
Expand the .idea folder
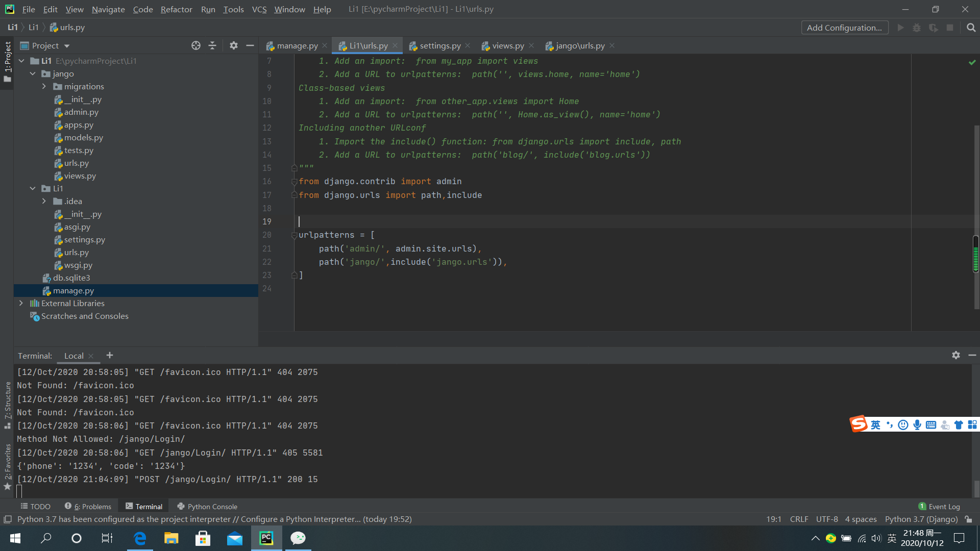44,201
